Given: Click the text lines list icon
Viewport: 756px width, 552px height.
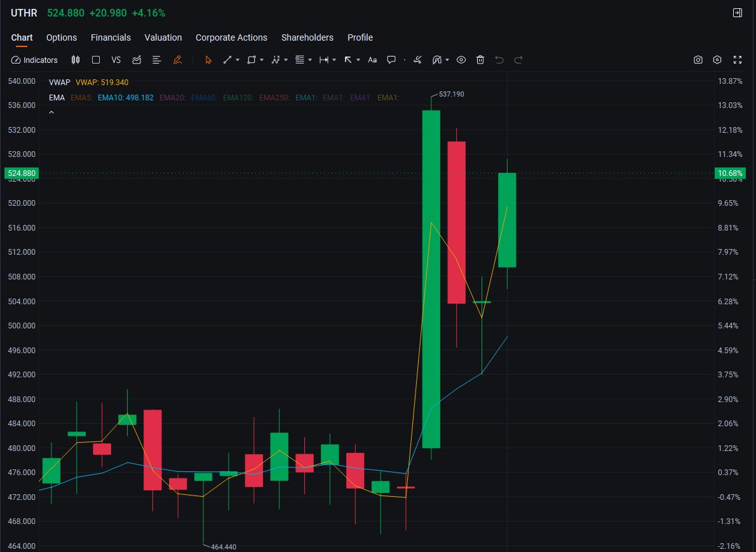Looking at the screenshot, I should pyautogui.click(x=156, y=60).
